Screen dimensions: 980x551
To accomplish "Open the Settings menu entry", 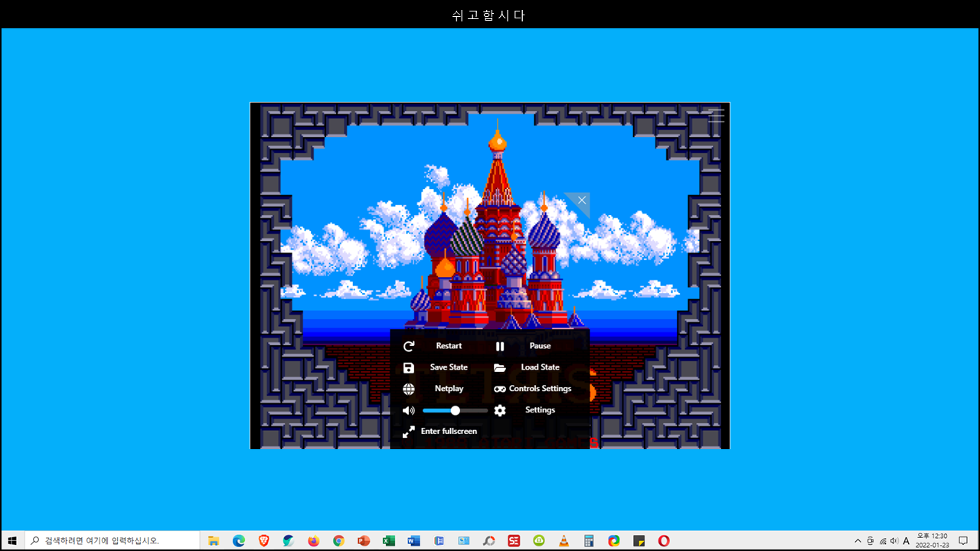I will tap(540, 410).
